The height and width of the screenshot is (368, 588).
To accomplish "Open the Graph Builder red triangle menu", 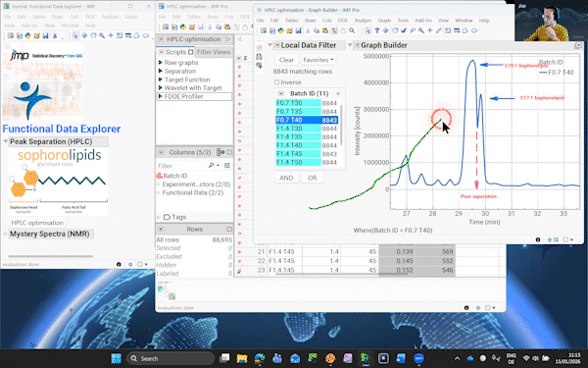I will (x=357, y=45).
